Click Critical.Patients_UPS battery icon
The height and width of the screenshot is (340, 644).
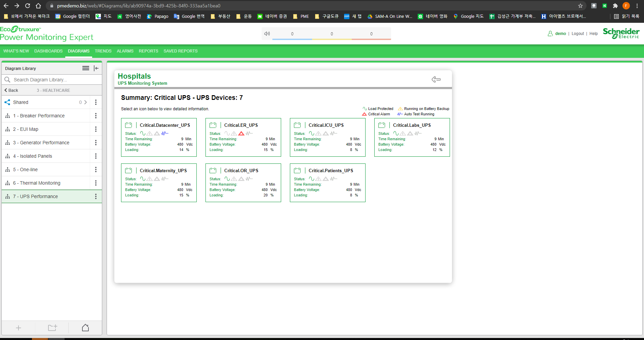click(297, 171)
